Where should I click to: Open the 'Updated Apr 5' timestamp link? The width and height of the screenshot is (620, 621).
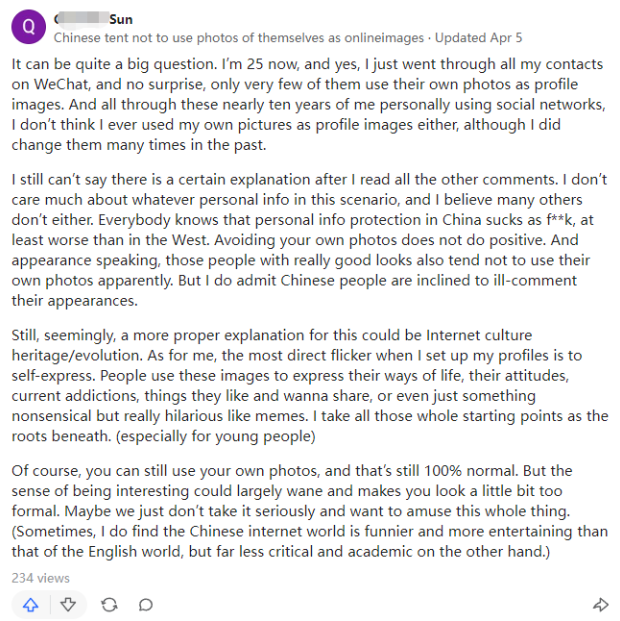[x=479, y=38]
